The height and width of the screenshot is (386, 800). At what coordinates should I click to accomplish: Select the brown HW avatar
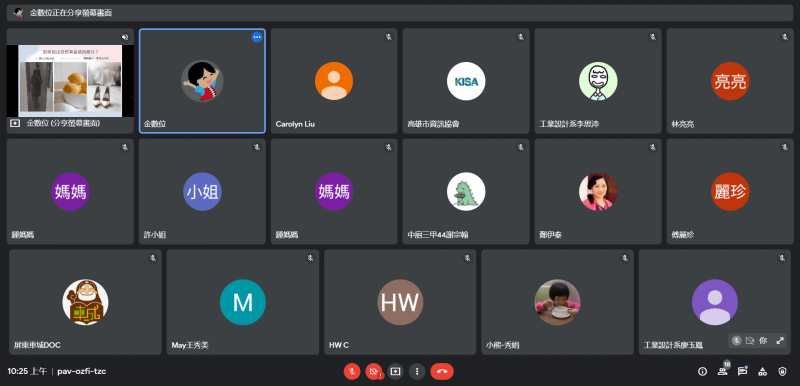(x=400, y=302)
